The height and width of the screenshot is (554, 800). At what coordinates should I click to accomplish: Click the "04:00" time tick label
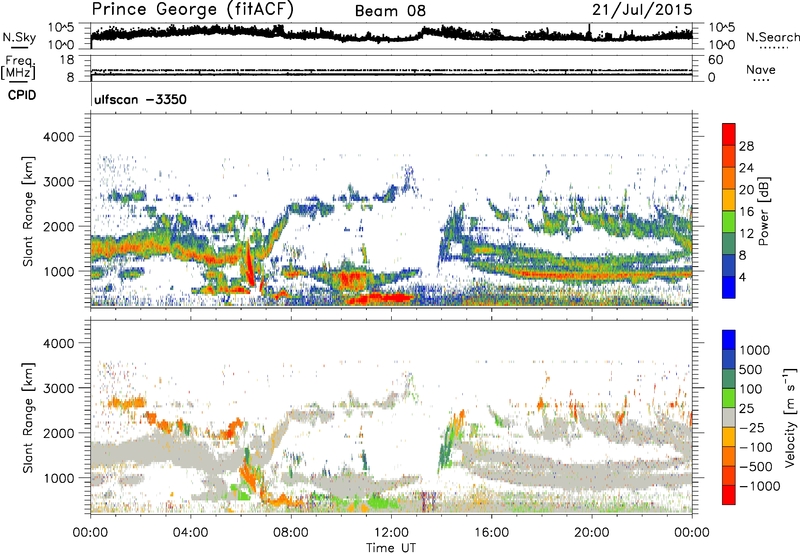(x=190, y=533)
